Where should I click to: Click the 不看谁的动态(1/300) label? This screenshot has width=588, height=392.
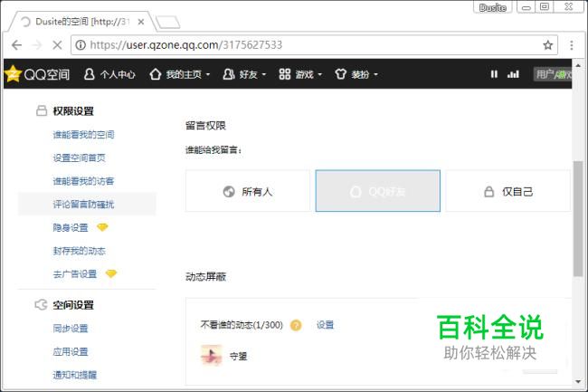[x=242, y=325]
